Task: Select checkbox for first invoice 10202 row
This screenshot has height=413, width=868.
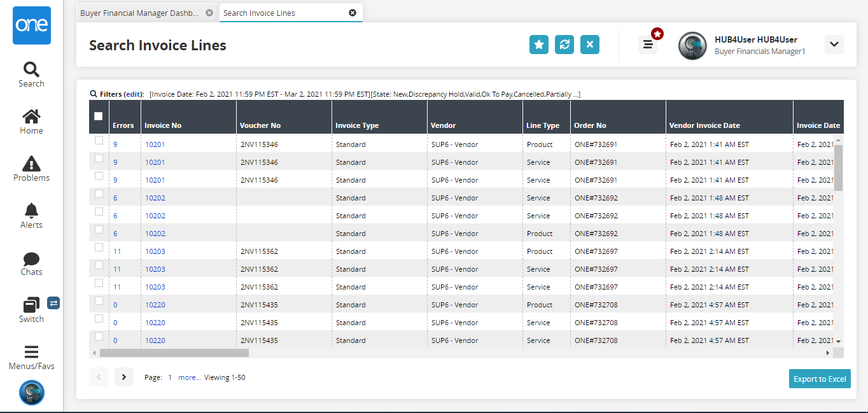Action: [99, 194]
